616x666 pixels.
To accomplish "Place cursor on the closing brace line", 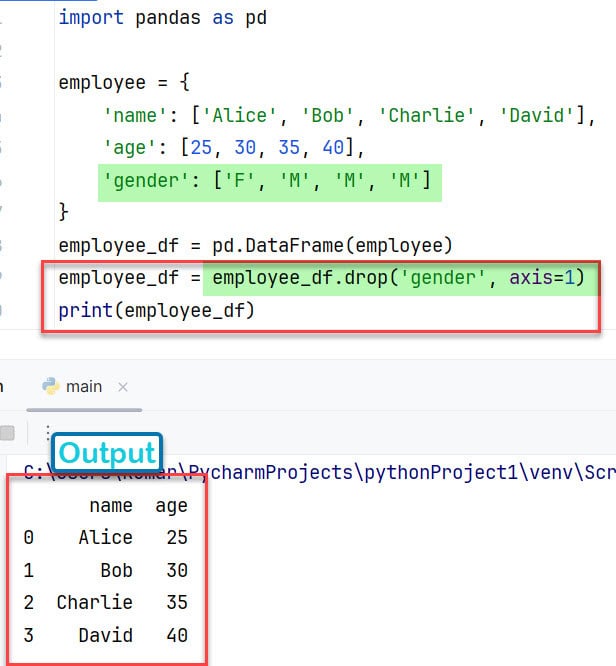I will click(x=63, y=212).
